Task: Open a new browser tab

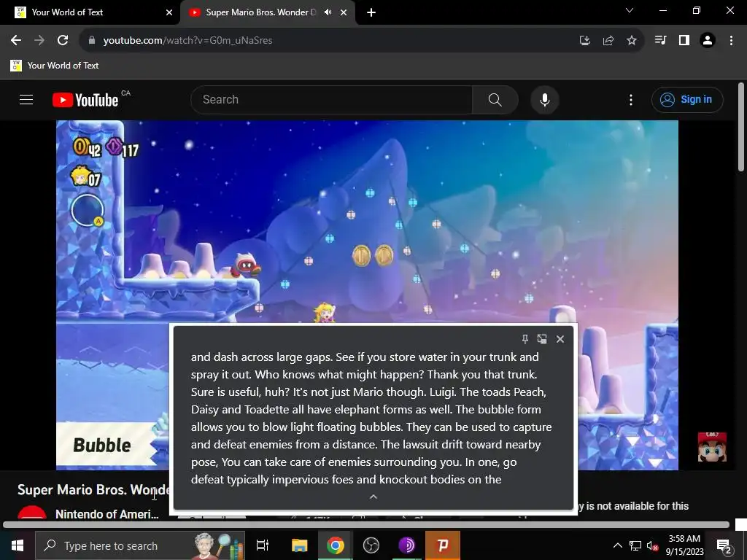Action: [x=371, y=12]
